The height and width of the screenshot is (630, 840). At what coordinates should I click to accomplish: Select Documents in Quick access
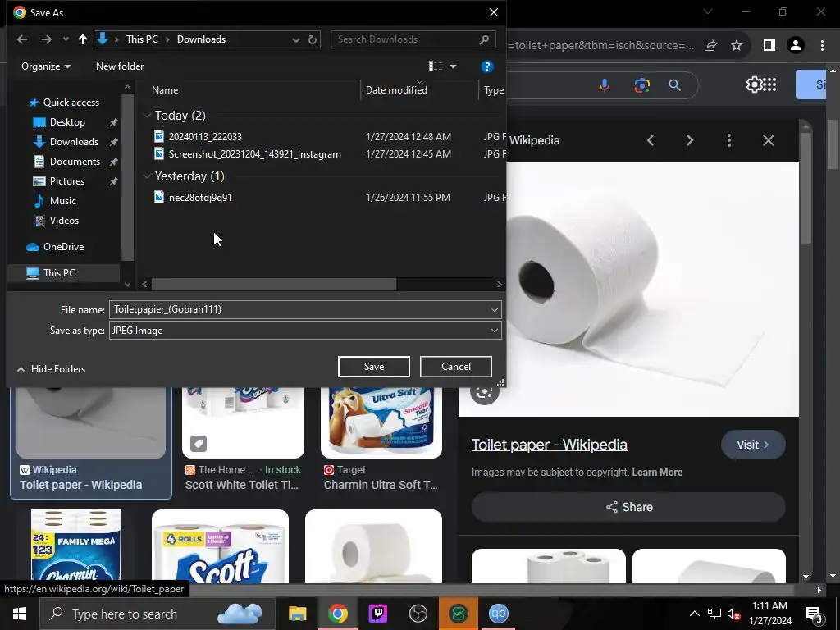[x=75, y=162]
